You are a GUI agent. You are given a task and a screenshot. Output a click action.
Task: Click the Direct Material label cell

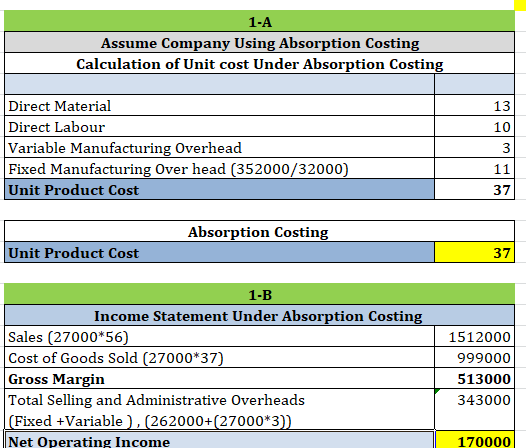click(x=219, y=105)
